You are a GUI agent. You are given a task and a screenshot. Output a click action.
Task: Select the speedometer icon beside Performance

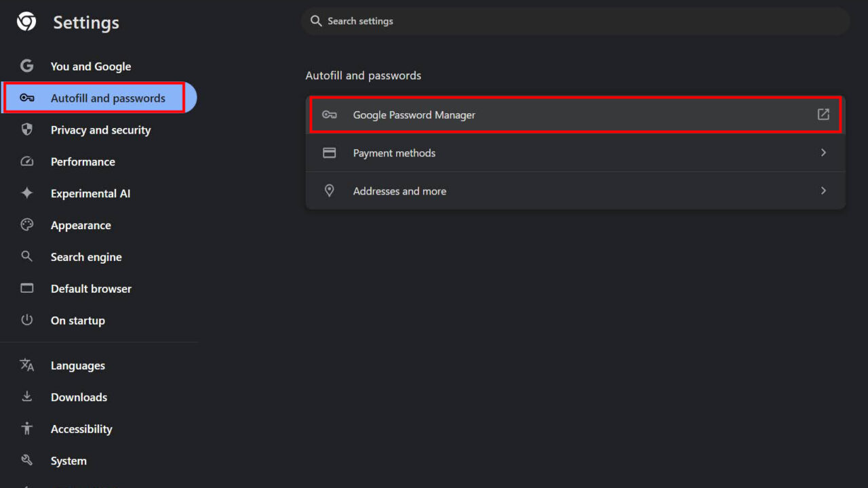point(27,161)
